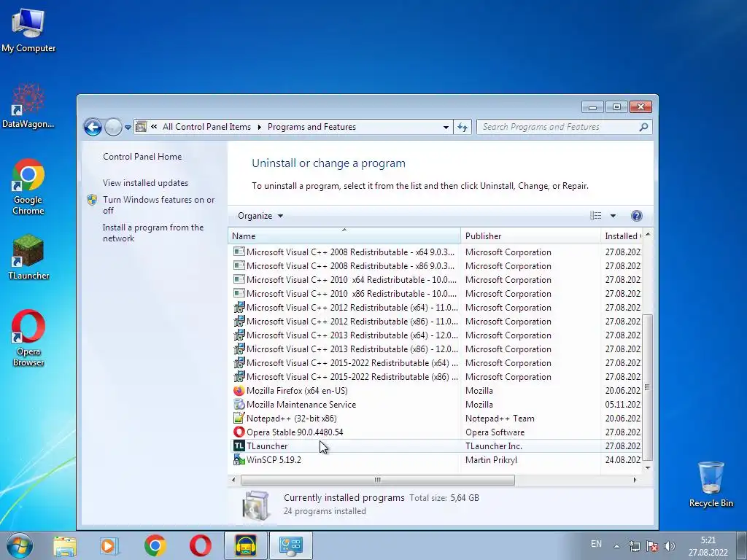Open Turn Windows features on or off
This screenshot has height=560, width=747.
[158, 205]
